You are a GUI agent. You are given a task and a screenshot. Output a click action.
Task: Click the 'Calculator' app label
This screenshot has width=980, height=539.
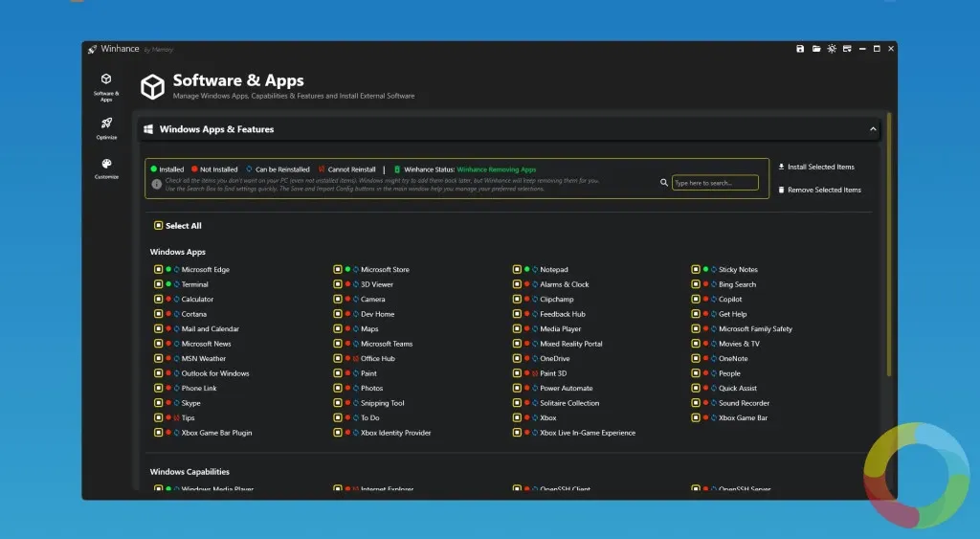coord(197,300)
